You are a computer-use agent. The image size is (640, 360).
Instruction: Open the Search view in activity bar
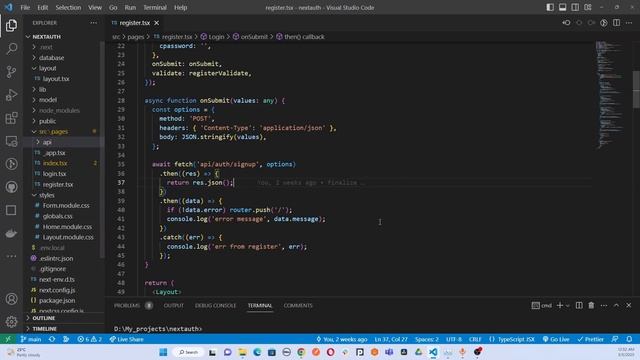(11, 49)
